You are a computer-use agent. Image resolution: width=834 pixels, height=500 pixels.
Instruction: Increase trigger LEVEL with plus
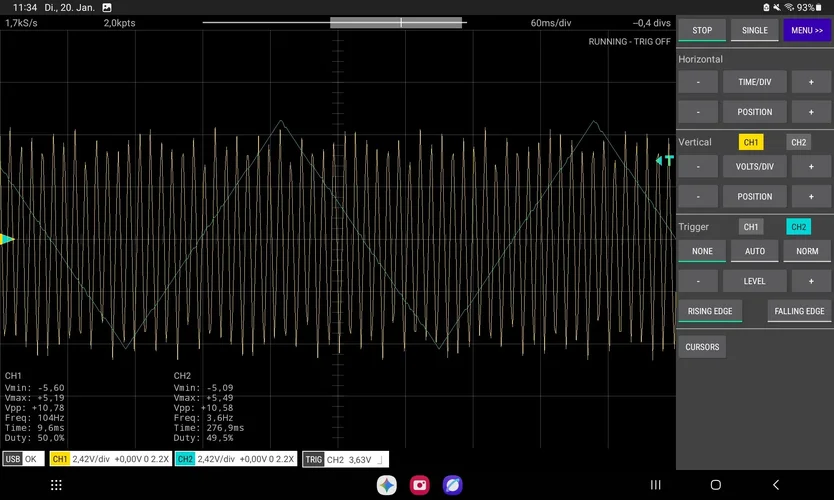[811, 281]
